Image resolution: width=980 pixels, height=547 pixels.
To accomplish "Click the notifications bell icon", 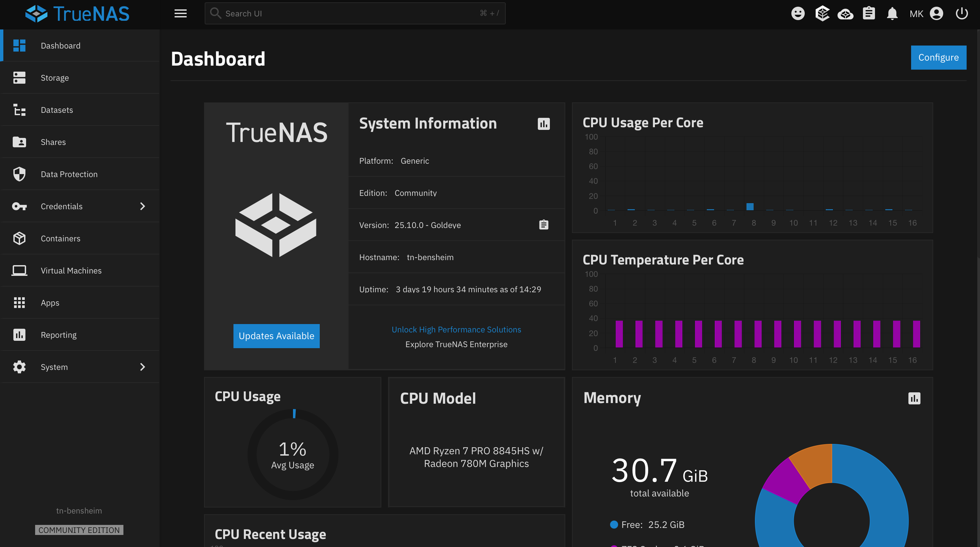I will (892, 13).
